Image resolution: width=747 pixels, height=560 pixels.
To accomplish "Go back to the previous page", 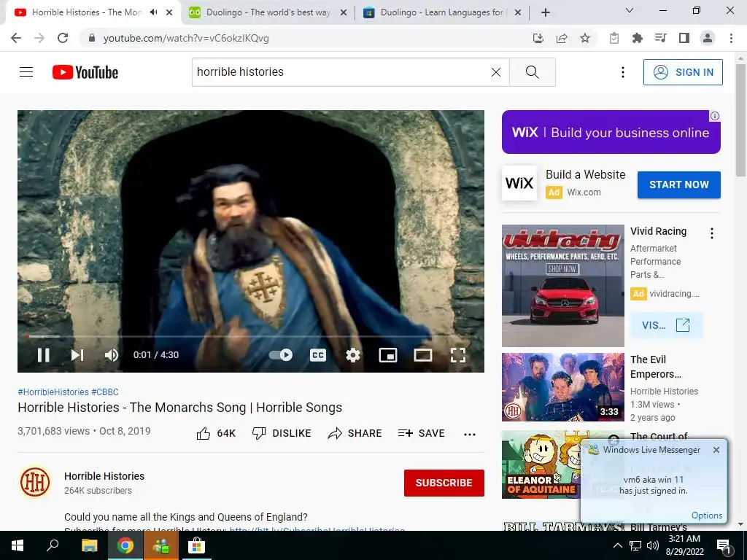I will point(16,38).
